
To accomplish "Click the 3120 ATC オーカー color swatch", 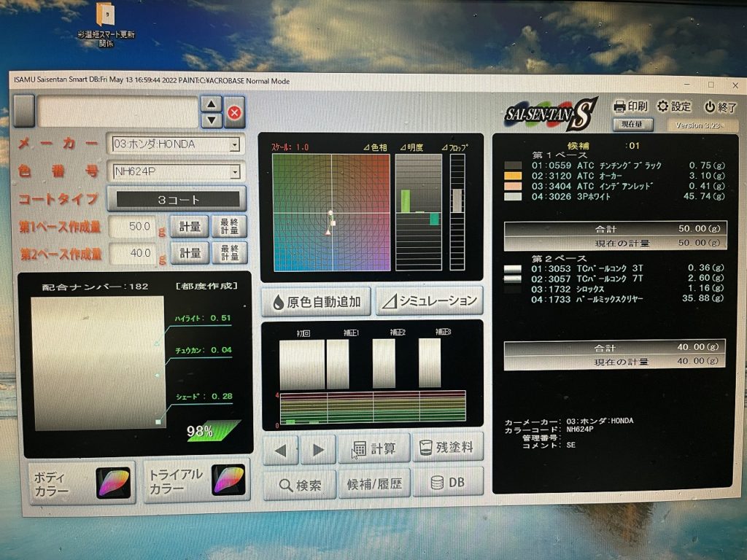I will (512, 176).
